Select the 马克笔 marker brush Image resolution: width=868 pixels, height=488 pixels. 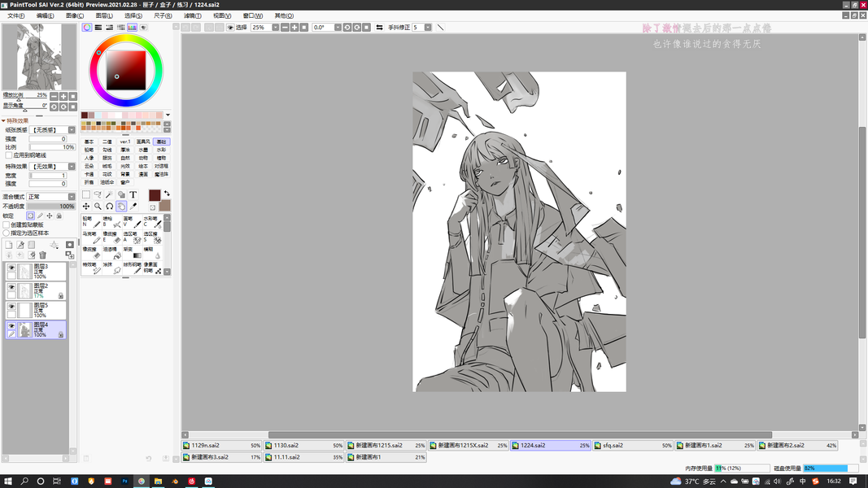(x=91, y=237)
